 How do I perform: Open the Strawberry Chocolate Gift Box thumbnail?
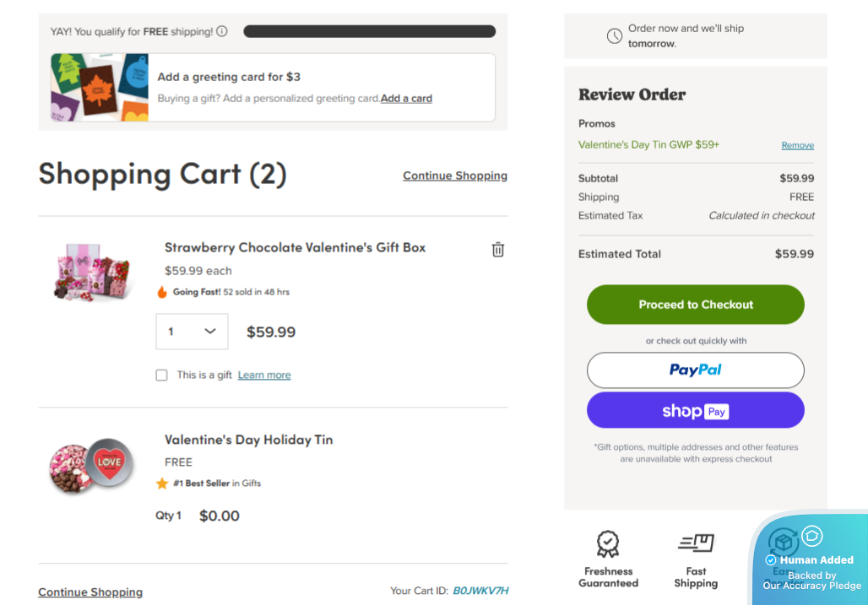pyautogui.click(x=93, y=270)
